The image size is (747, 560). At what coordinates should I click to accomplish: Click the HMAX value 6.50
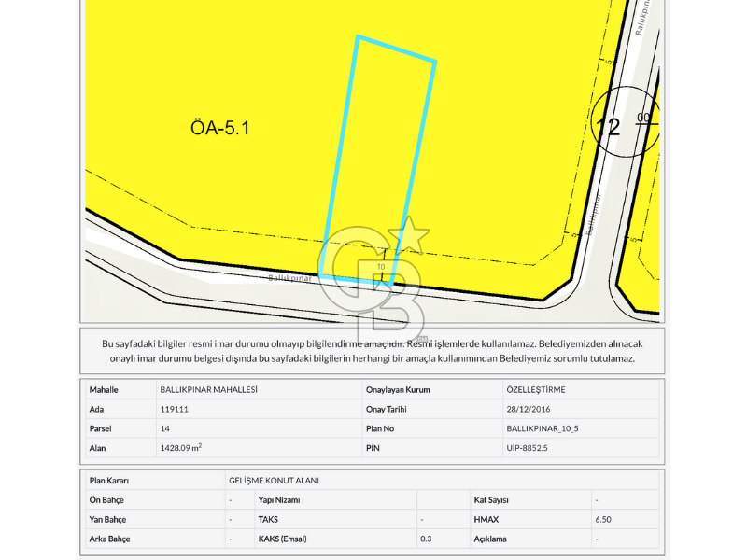pos(603,520)
